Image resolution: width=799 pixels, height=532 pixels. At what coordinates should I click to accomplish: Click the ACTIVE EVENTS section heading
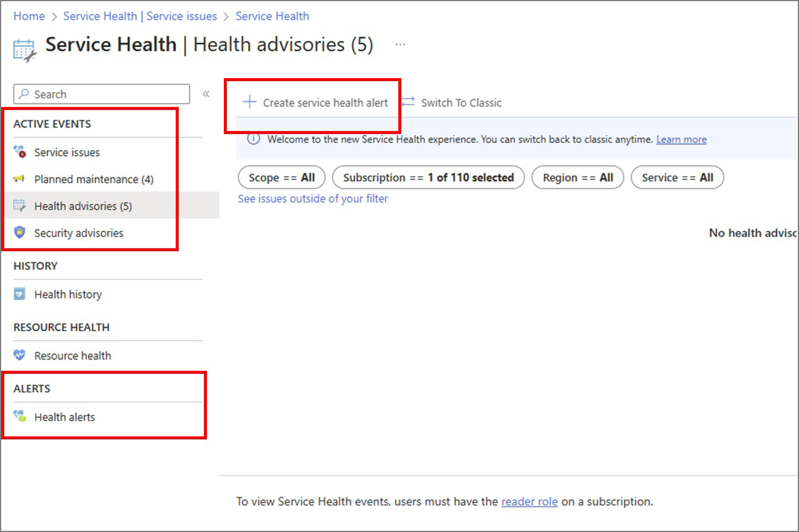52,124
